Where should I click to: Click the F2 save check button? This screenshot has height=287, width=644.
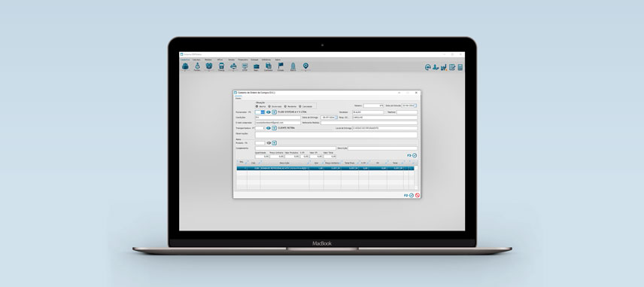point(411,195)
